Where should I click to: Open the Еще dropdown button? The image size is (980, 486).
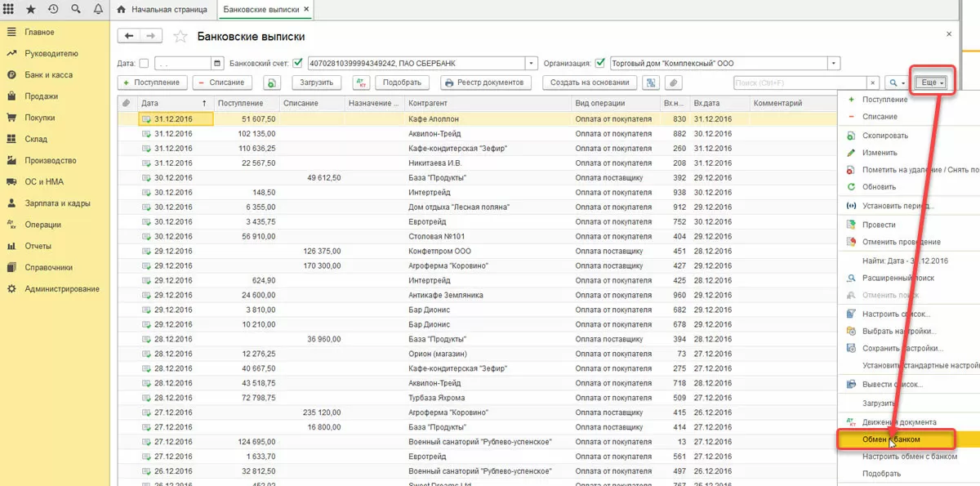(932, 82)
